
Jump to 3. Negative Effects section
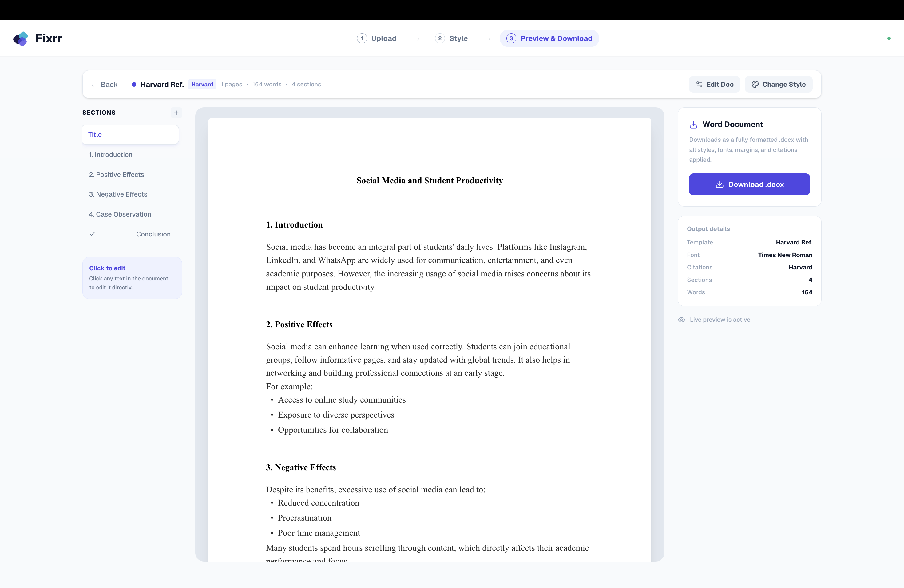pos(118,194)
